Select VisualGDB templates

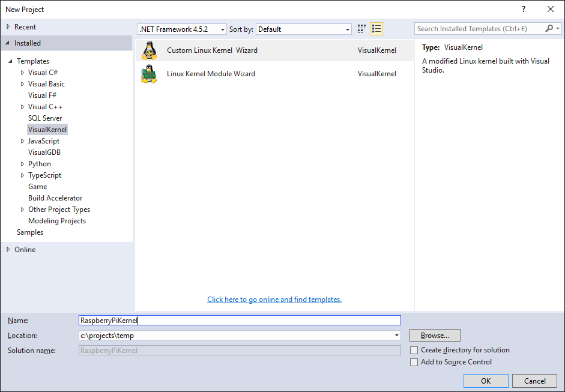tap(44, 152)
